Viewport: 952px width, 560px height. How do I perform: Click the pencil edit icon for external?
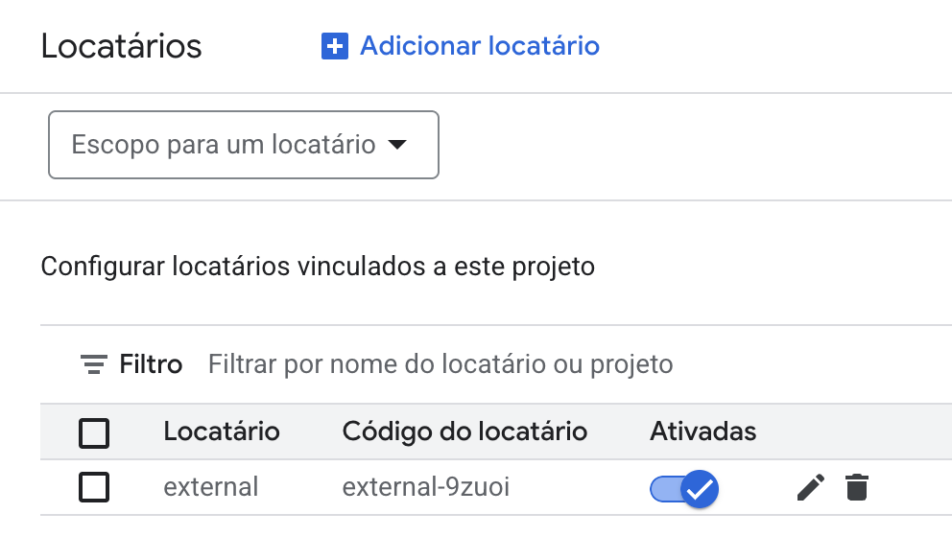coord(811,488)
